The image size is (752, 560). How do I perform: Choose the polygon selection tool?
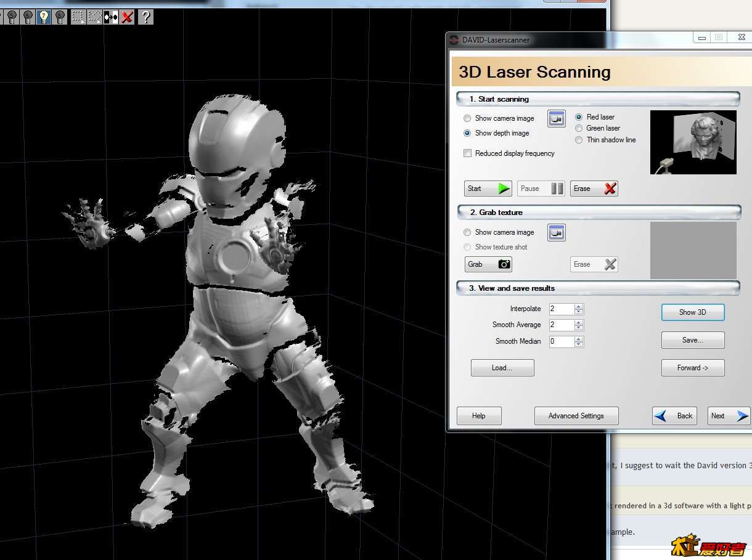tap(94, 17)
